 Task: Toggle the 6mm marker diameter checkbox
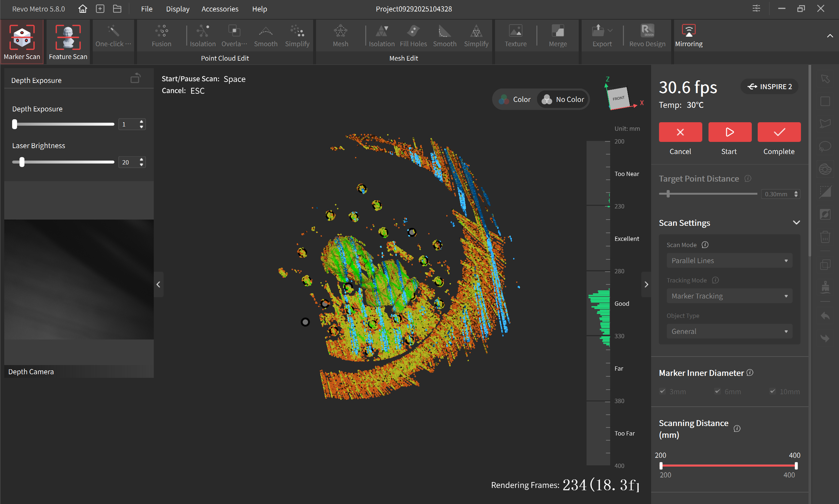pos(717,391)
